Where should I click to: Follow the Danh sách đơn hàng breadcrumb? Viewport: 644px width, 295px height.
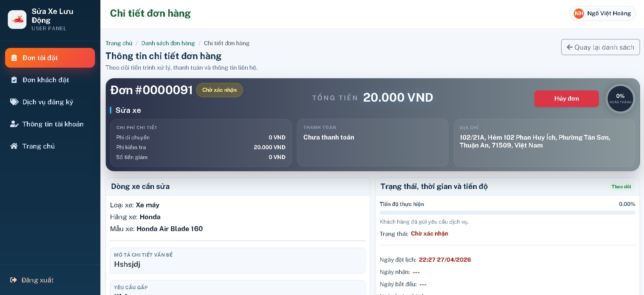[x=168, y=43]
